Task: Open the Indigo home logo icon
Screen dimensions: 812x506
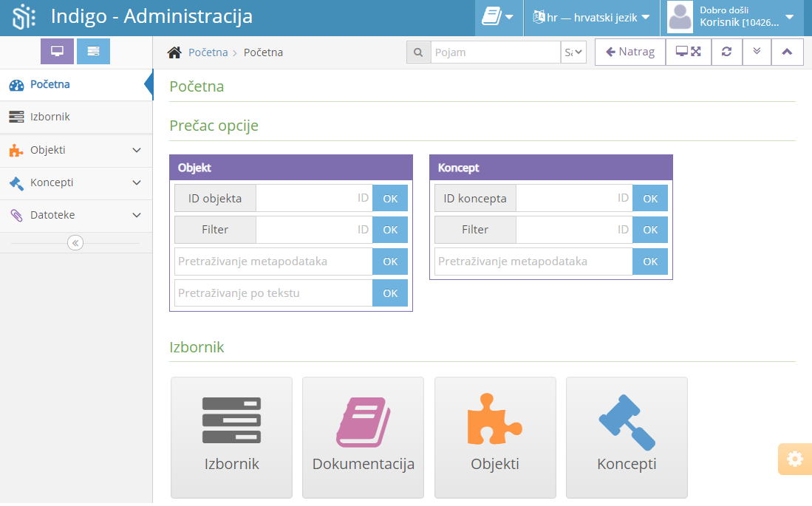Action: [x=22, y=16]
